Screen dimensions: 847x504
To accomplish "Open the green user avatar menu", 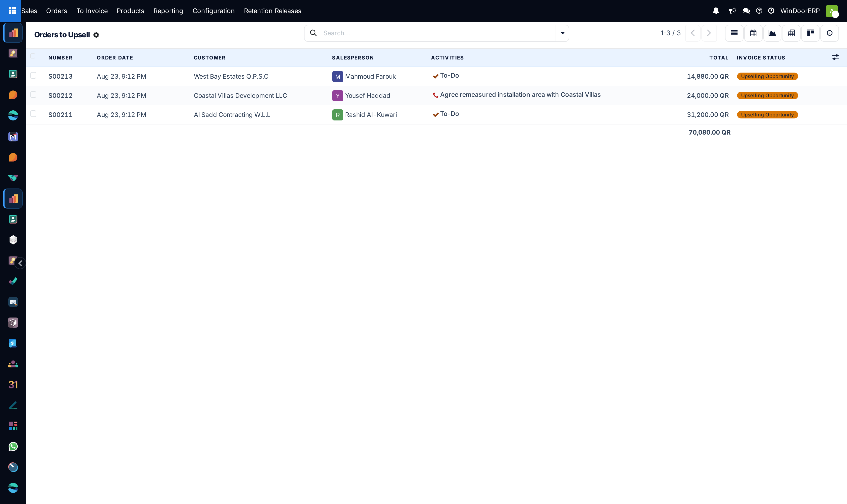I will 832,11.
